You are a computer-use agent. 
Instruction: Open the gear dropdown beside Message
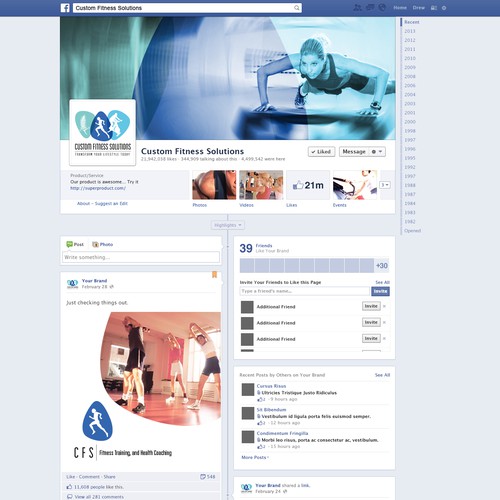pos(377,152)
